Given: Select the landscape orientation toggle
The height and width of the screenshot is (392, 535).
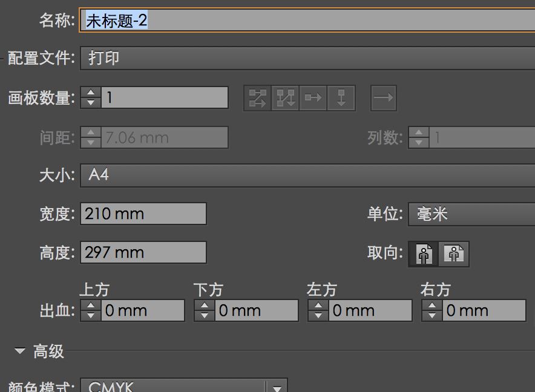Looking at the screenshot, I should coord(453,254).
